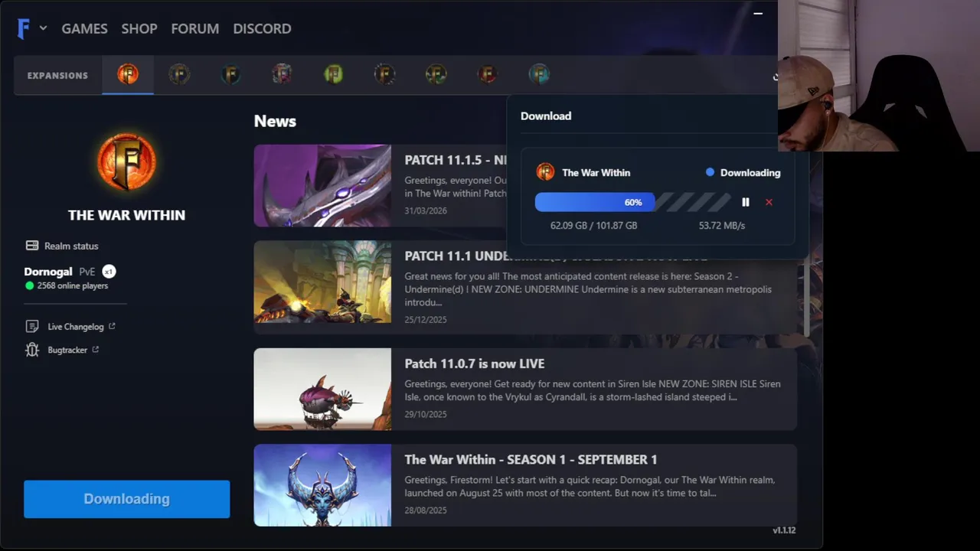Select the red expansion icon
The height and width of the screenshot is (551, 980).
tap(487, 74)
